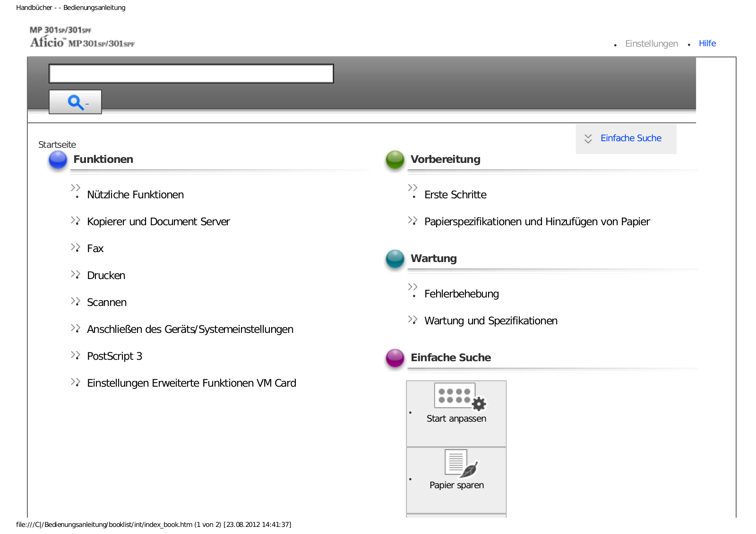Open Papierspezifikationen und Hinzufügen von Papier
Screen dimensions: 756x534
click(x=537, y=221)
